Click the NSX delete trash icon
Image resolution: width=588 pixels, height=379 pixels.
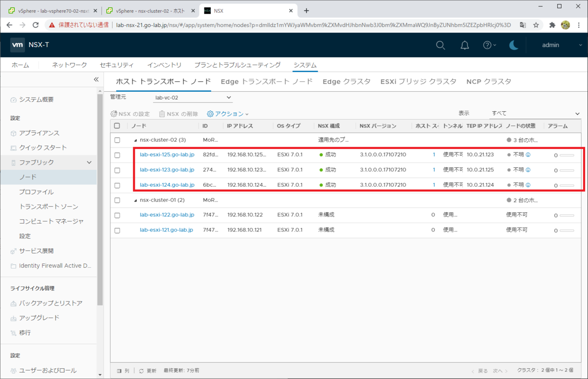coord(162,114)
